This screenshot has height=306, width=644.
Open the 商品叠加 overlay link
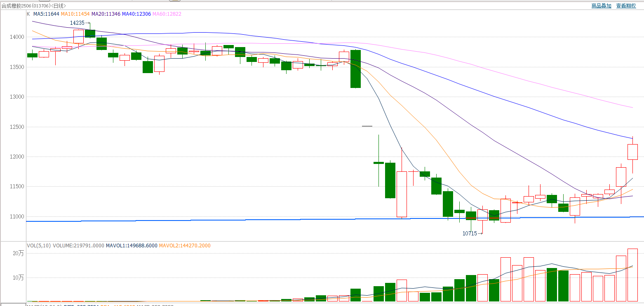tap(601, 6)
